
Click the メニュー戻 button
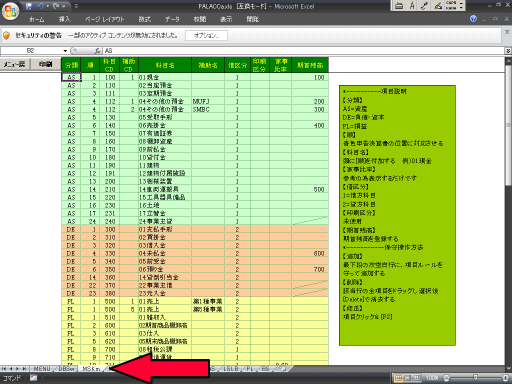tap(15, 64)
